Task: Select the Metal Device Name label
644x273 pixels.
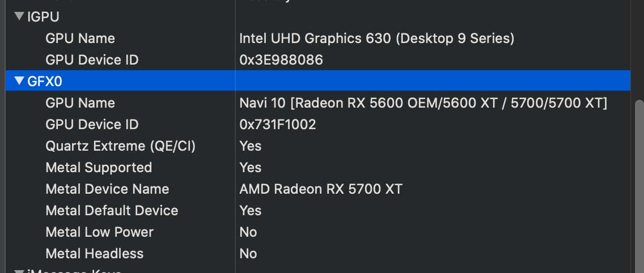Action: (x=107, y=189)
